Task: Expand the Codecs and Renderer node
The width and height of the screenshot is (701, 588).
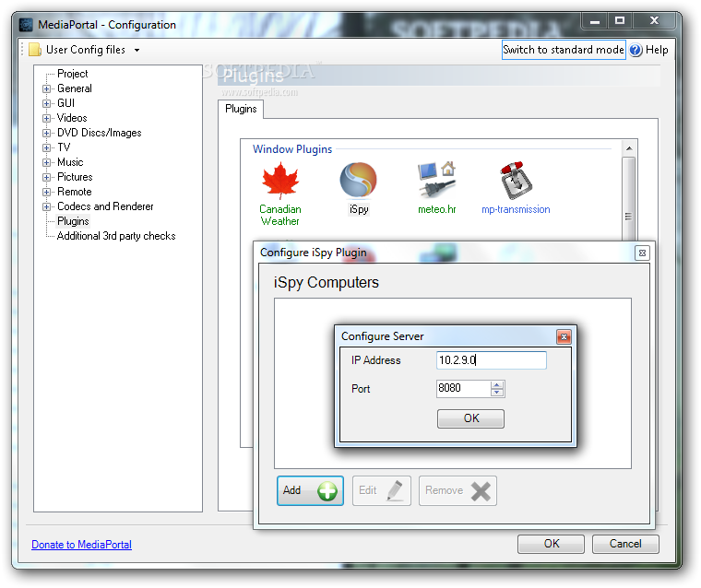Action: click(46, 206)
